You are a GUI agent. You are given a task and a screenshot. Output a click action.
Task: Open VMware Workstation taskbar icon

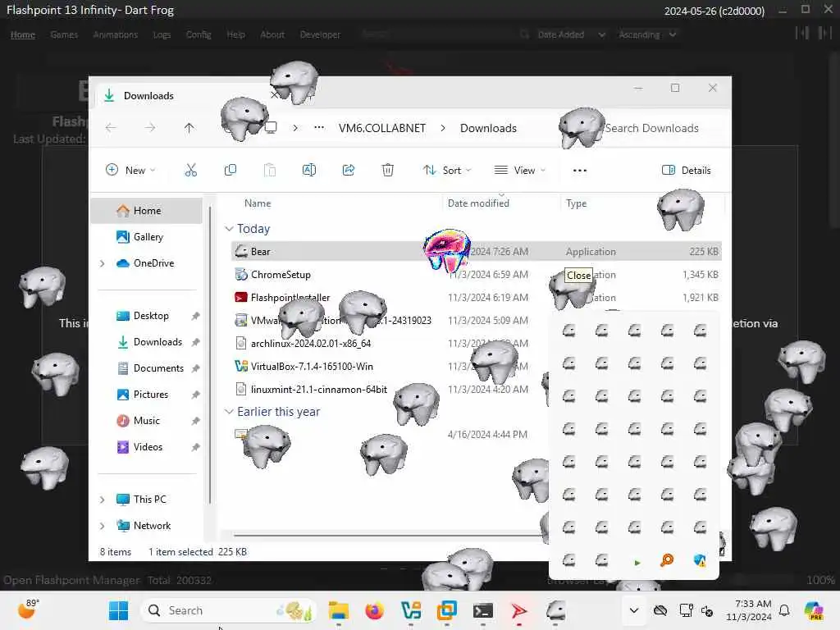pos(447,610)
